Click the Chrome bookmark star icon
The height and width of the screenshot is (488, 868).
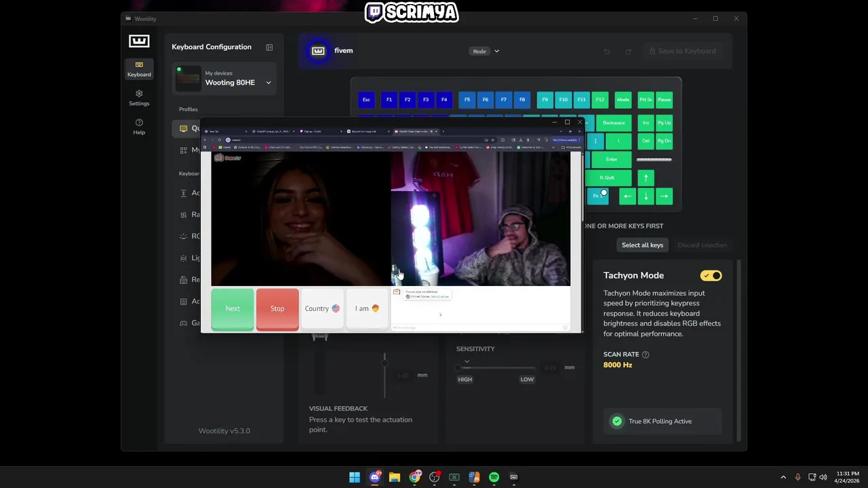pyautogui.click(x=493, y=140)
